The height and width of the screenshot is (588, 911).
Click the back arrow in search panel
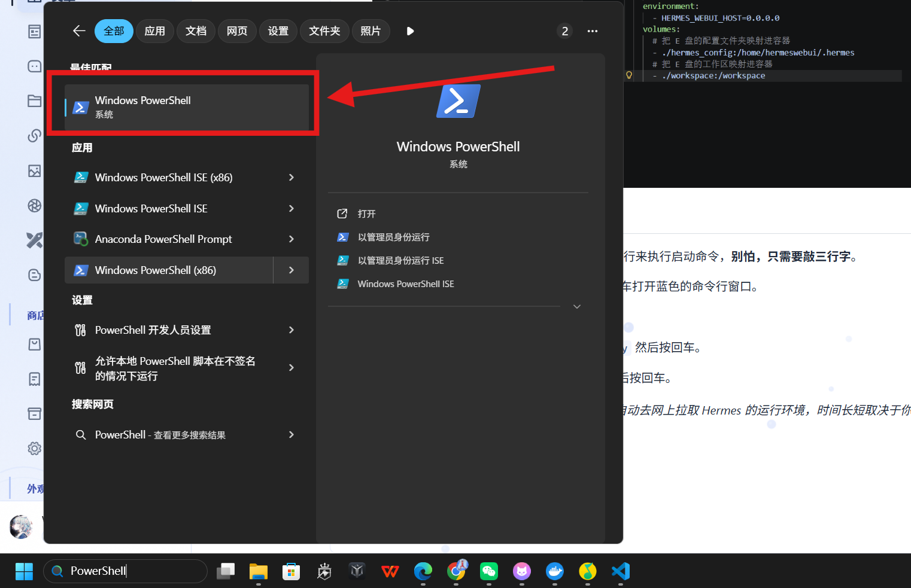point(79,31)
